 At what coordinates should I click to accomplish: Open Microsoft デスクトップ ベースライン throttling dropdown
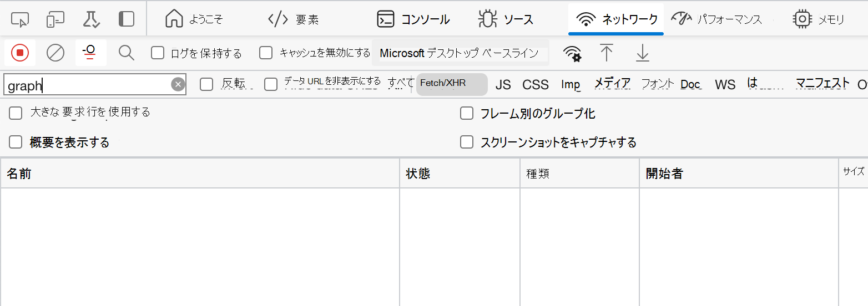pos(460,53)
